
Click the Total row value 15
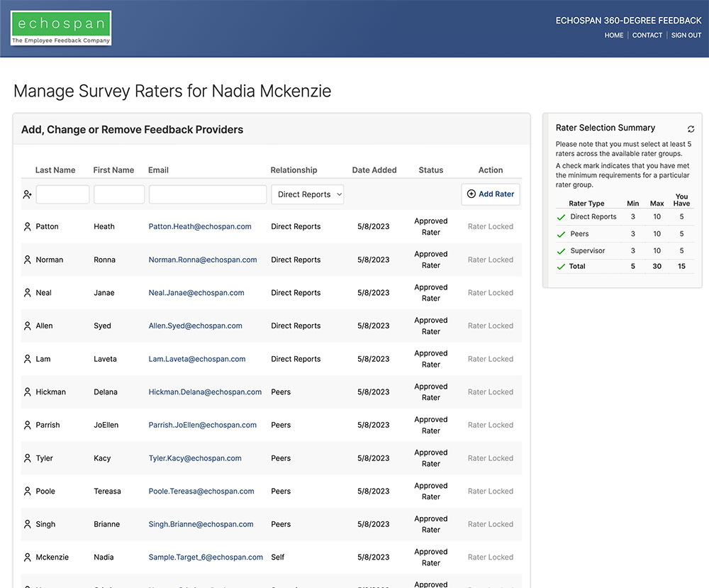click(x=681, y=267)
